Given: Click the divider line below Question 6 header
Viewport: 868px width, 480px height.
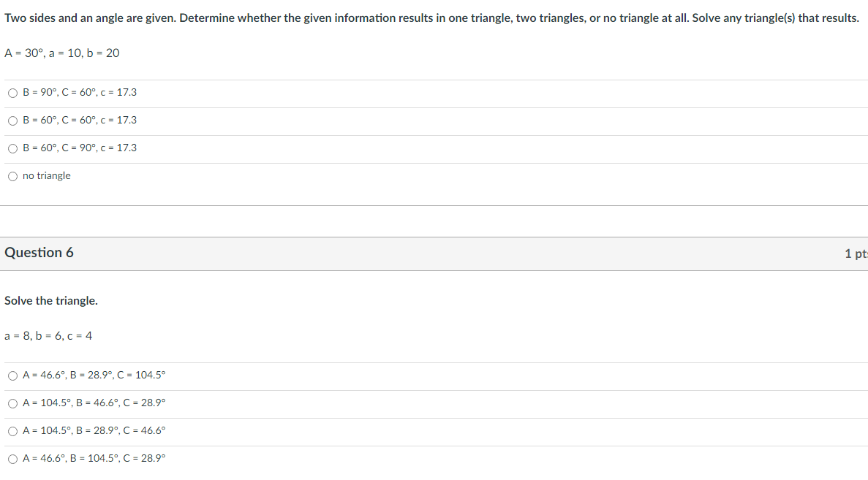Looking at the screenshot, I should point(434,270).
